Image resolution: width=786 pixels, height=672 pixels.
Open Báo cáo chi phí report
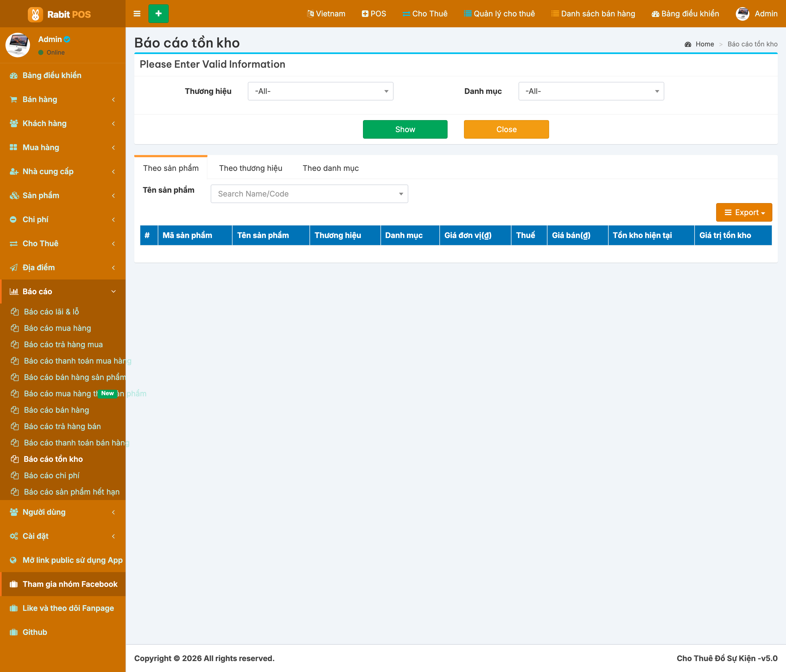point(52,475)
